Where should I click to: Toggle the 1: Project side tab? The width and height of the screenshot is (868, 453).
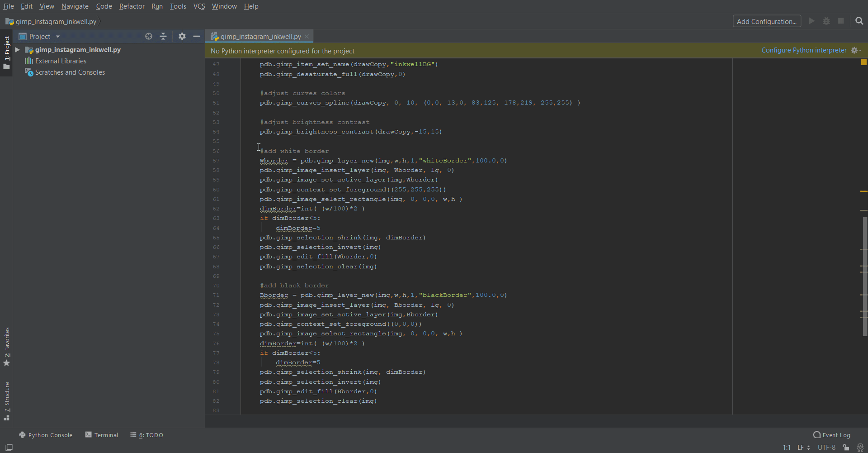[7, 53]
